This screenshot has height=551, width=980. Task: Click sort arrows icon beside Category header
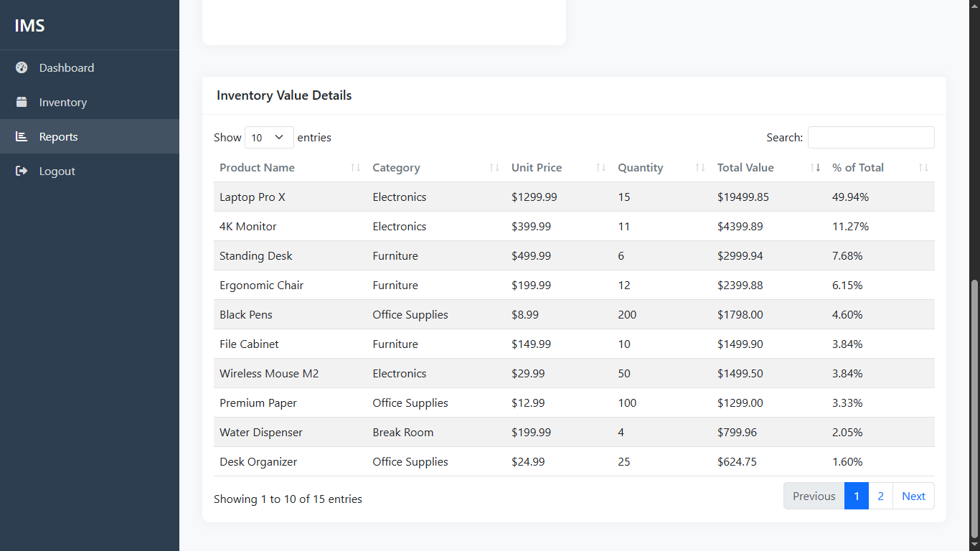[x=494, y=168]
